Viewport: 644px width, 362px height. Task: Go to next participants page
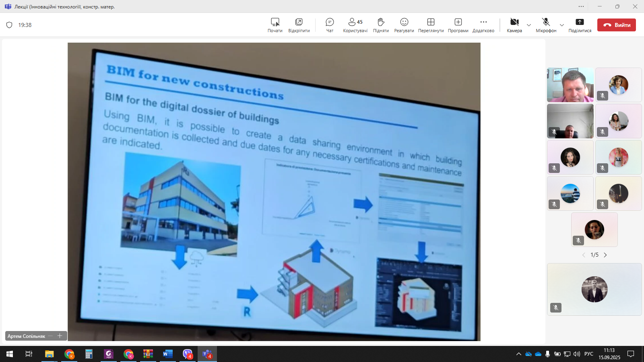coord(605,255)
